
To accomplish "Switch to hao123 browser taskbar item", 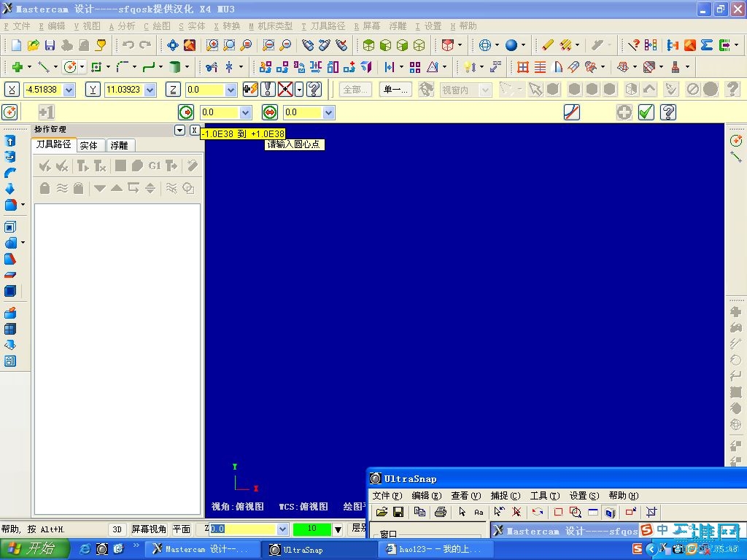I will click(435, 549).
